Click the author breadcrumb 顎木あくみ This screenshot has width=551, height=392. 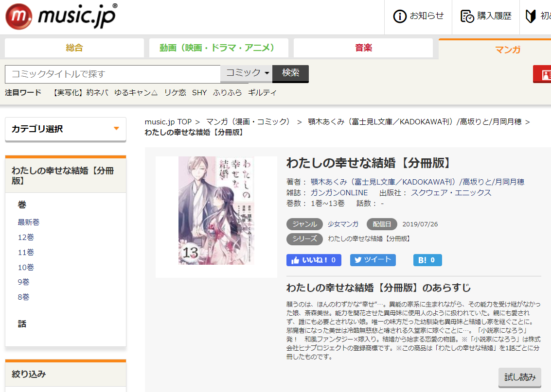coord(415,122)
